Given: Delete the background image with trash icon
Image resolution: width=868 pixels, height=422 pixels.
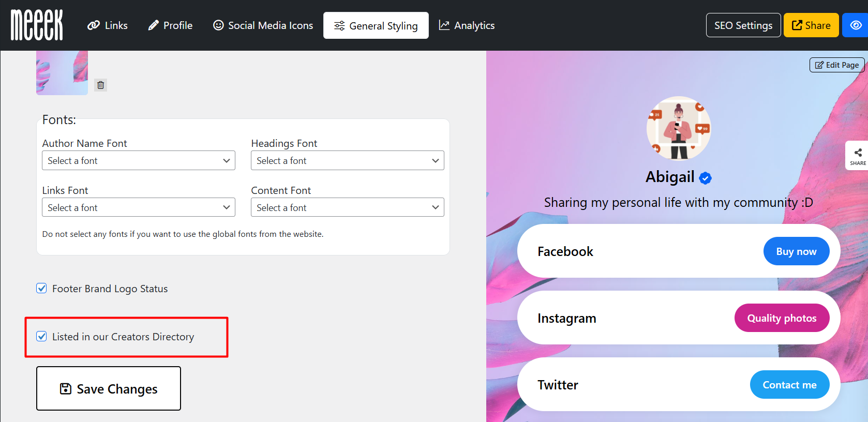Looking at the screenshot, I should coord(101,85).
